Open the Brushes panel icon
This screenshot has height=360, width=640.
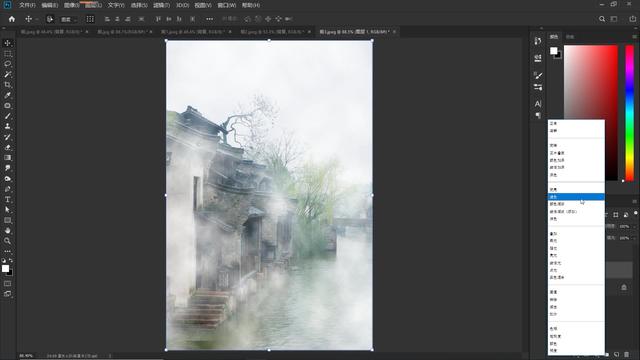[538, 76]
